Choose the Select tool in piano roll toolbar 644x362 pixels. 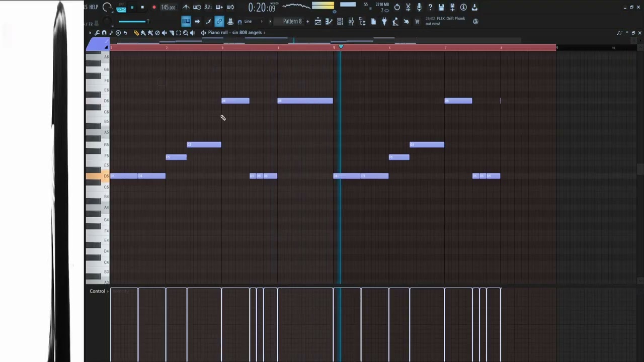pyautogui.click(x=179, y=33)
